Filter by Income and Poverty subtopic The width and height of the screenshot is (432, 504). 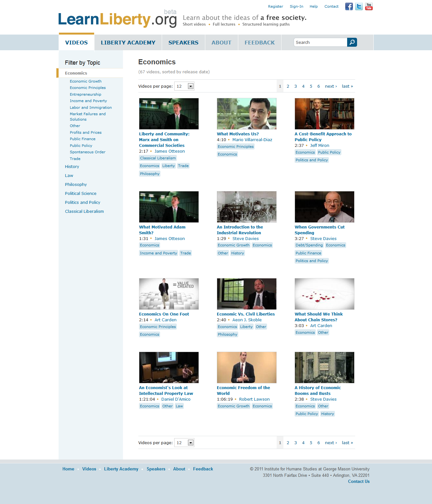88,101
